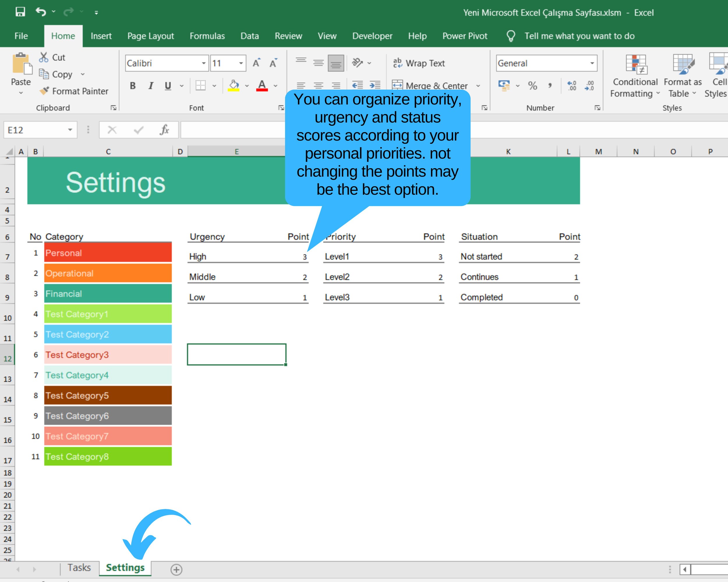Click the Cut scissors icon
The image size is (728, 582).
point(44,57)
